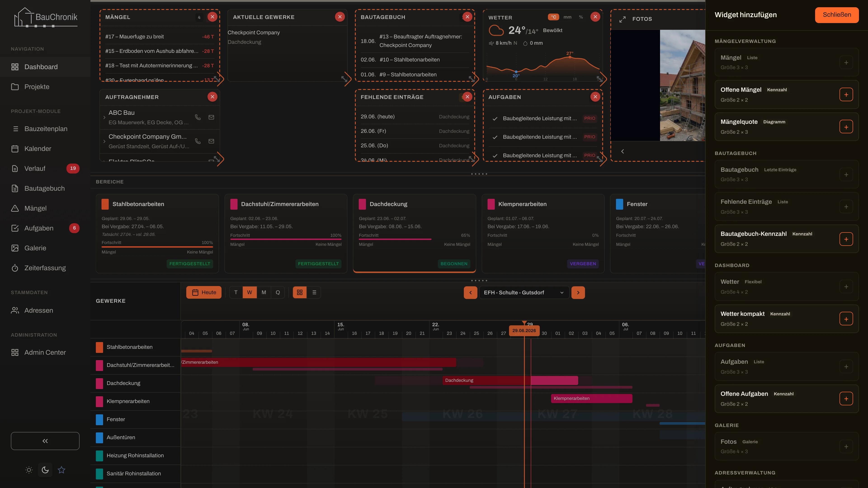Screen dimensions: 868x488
Task: Open the Galerie module
Action: pos(45,248)
